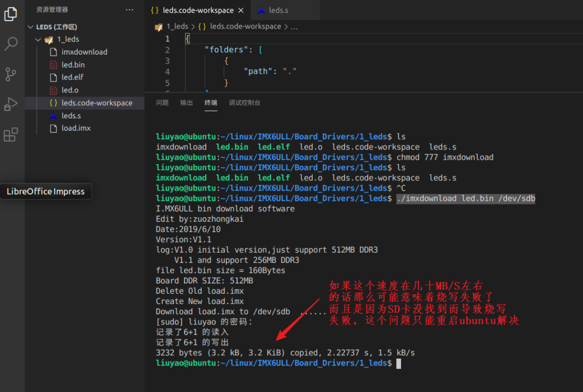Click the leds.code-workspace braces icon in tree
This screenshot has width=583, height=392.
(53, 103)
